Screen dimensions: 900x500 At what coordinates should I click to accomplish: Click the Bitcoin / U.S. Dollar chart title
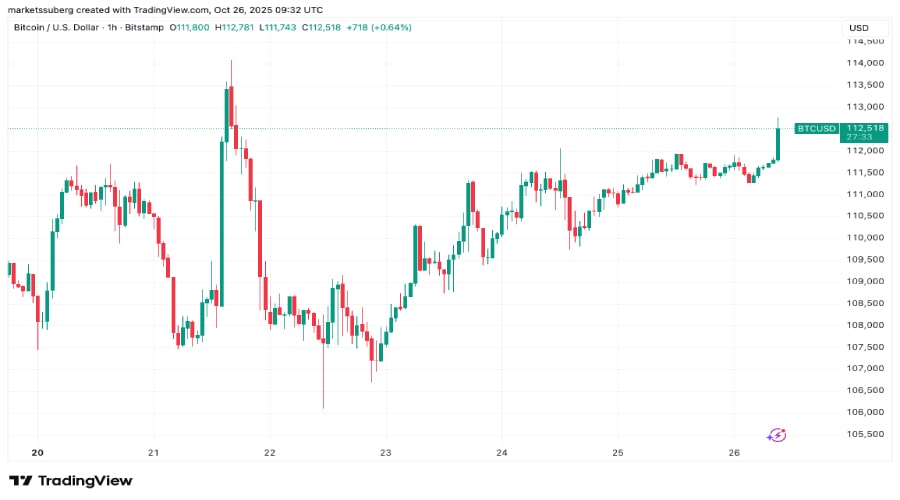point(68,27)
